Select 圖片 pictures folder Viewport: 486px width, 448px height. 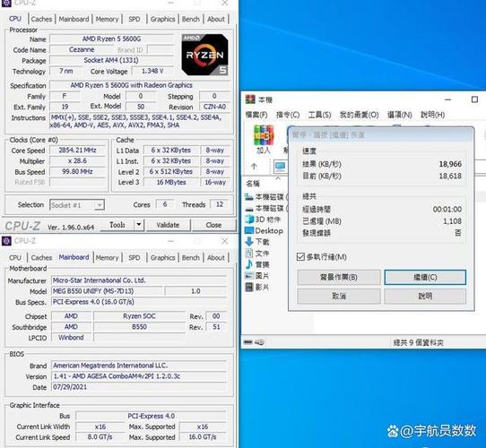coord(257,276)
